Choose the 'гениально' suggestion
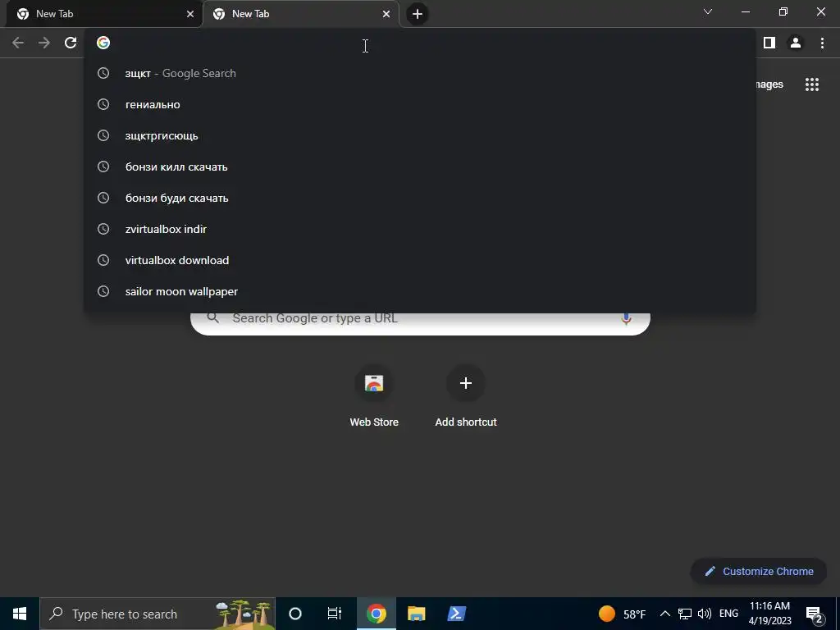Viewport: 840px width, 630px height. click(x=419, y=104)
